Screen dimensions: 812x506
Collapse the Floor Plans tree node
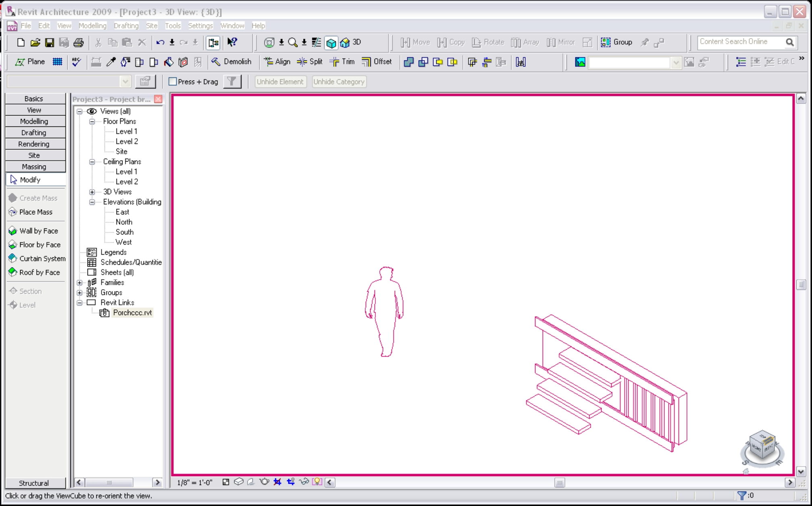92,122
